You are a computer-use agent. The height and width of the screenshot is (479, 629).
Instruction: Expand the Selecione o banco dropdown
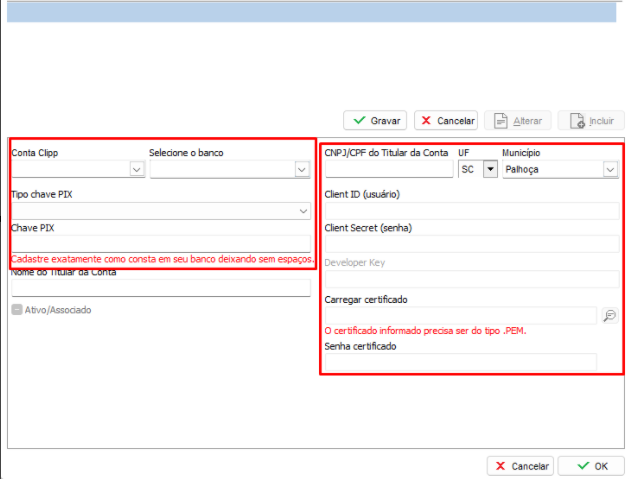[301, 170]
